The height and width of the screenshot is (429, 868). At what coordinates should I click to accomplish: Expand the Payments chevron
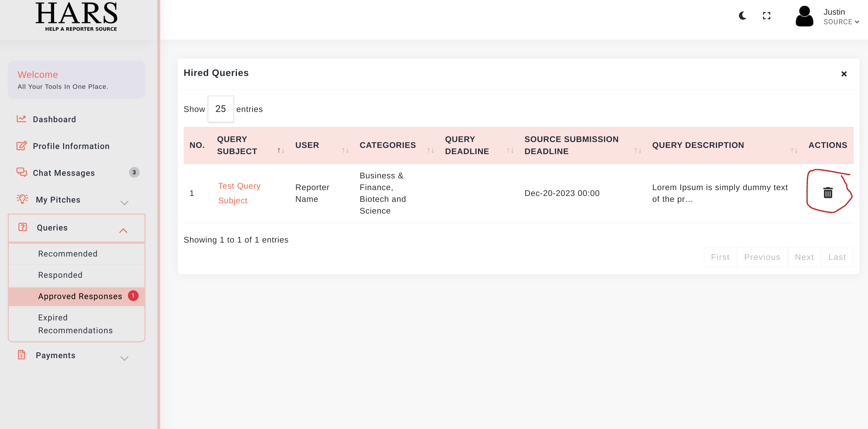[125, 358]
